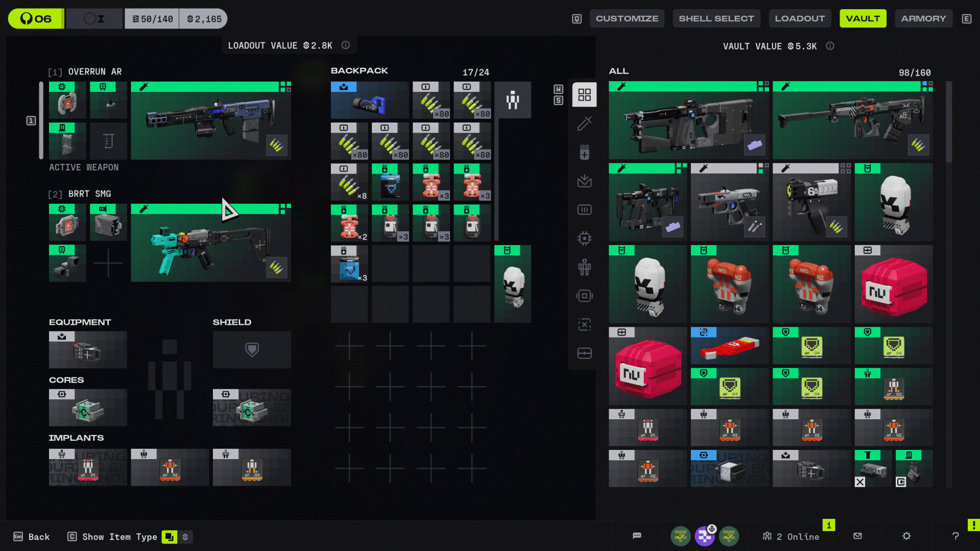Switch to the Armory tab
The image size is (980, 551).
[923, 18]
